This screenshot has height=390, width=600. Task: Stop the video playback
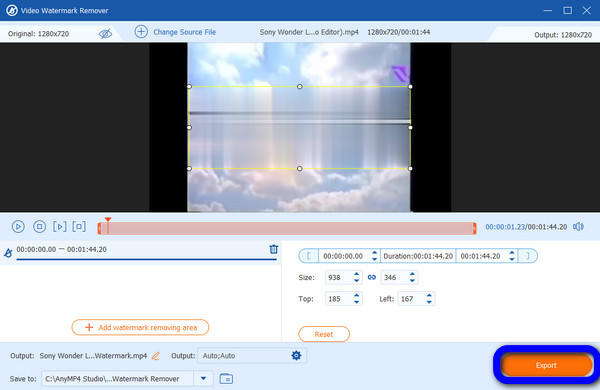click(x=39, y=227)
